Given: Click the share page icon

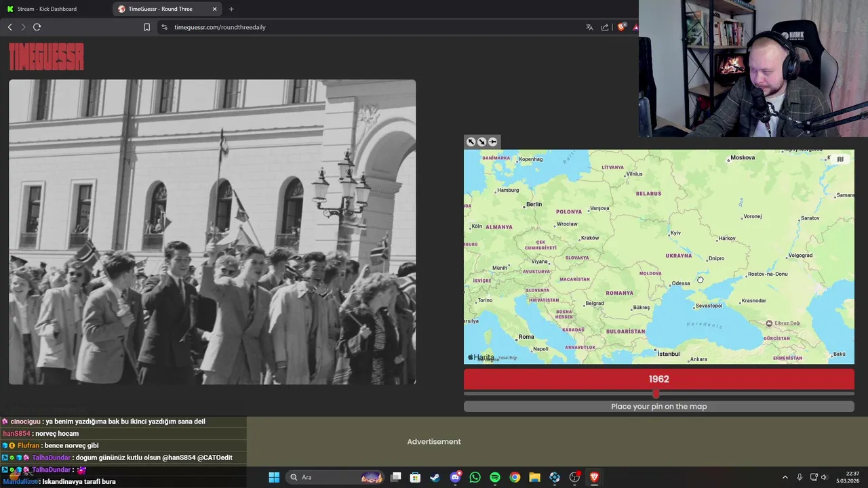Looking at the screenshot, I should click(605, 27).
